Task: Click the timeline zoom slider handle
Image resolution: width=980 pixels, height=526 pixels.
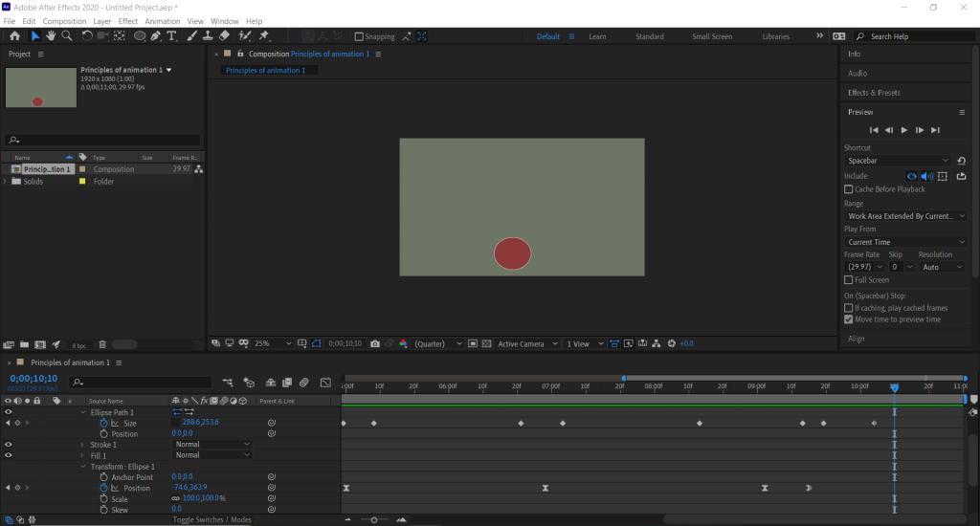Action: click(374, 520)
